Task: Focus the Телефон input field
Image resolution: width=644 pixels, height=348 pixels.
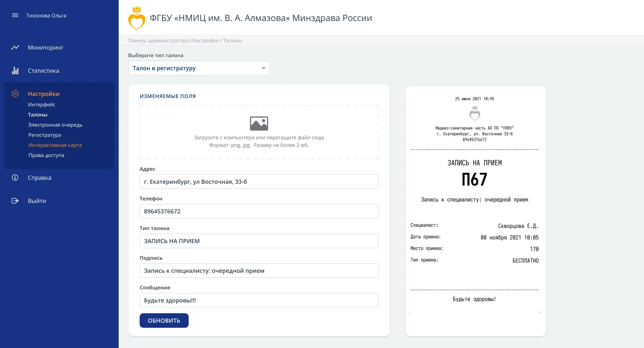Action: tap(259, 211)
